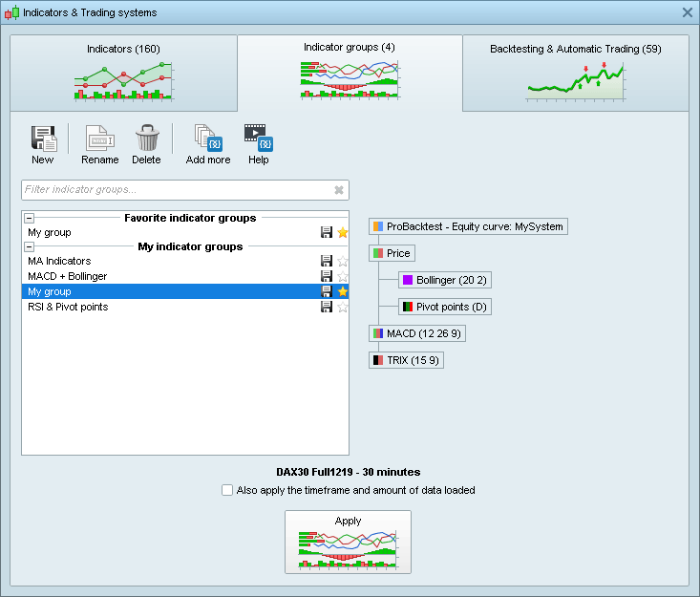Click the Rename toolbar icon
The width and height of the screenshot is (700, 597).
pyautogui.click(x=100, y=139)
